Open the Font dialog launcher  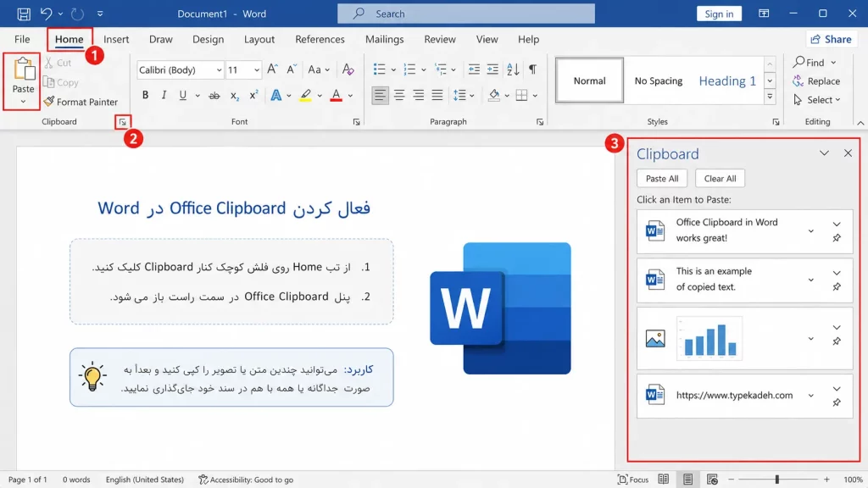click(x=357, y=122)
